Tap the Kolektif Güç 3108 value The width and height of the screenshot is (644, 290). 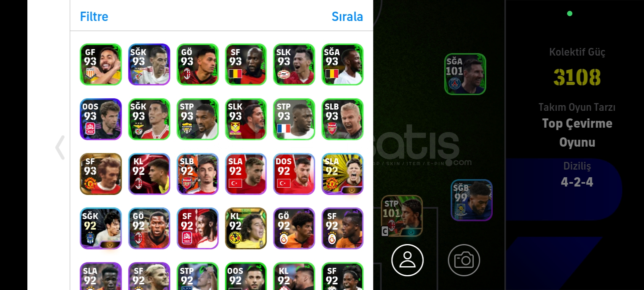577,77
